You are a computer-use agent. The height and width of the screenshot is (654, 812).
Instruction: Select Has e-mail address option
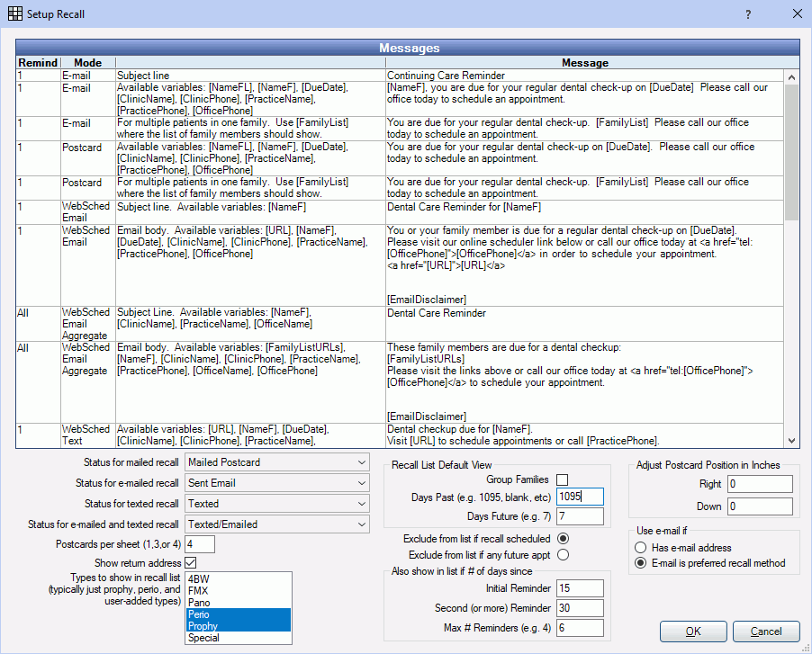[641, 548]
